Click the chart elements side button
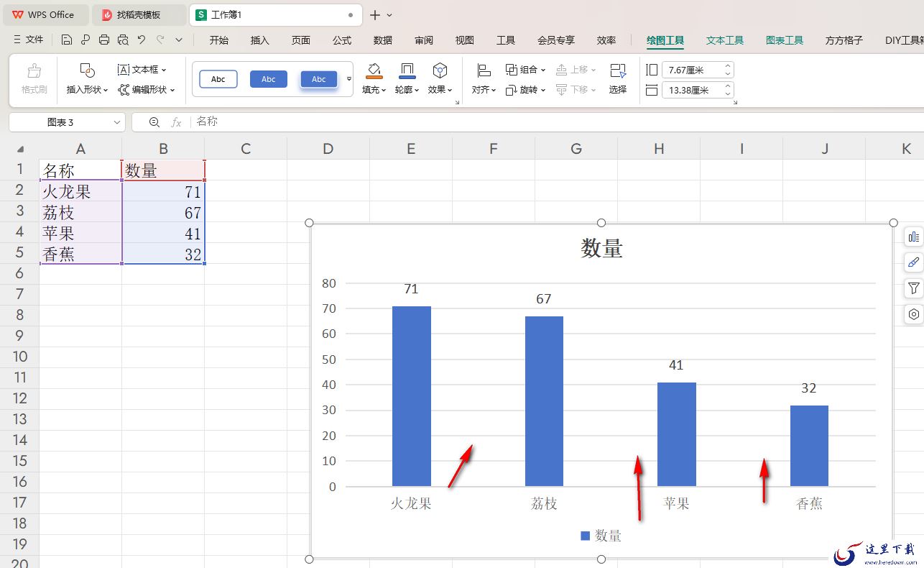This screenshot has width=924, height=568. coord(914,237)
